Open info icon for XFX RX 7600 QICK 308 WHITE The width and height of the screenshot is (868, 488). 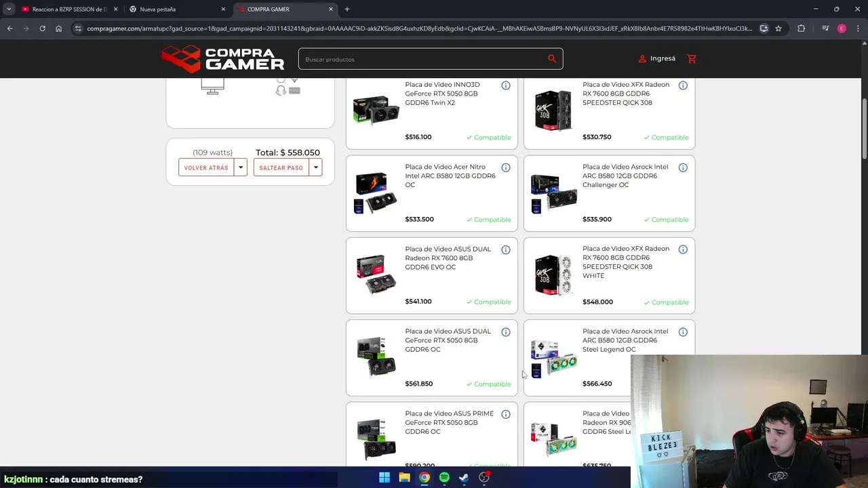click(x=683, y=249)
